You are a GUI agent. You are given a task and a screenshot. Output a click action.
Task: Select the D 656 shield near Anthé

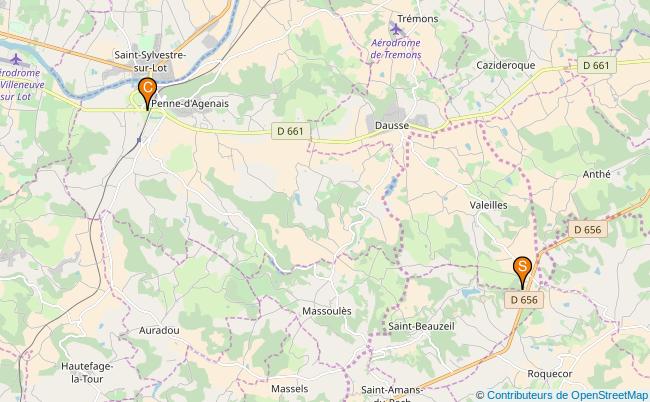tap(587, 229)
